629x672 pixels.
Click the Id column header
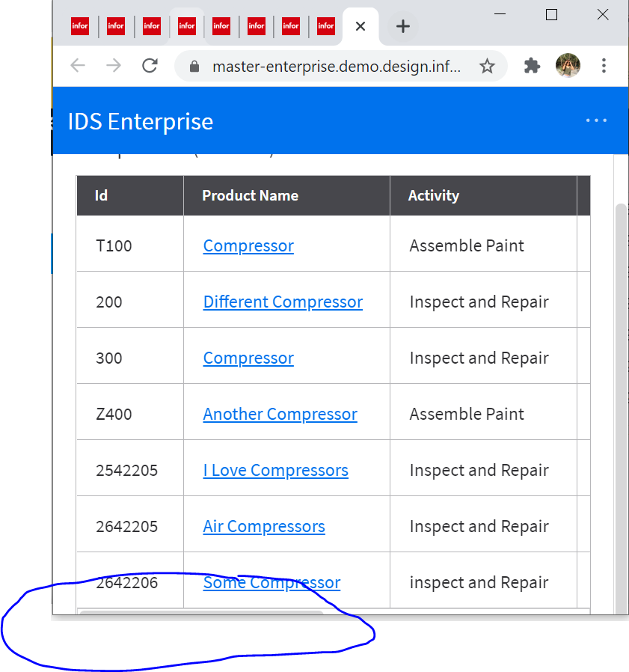coord(130,195)
